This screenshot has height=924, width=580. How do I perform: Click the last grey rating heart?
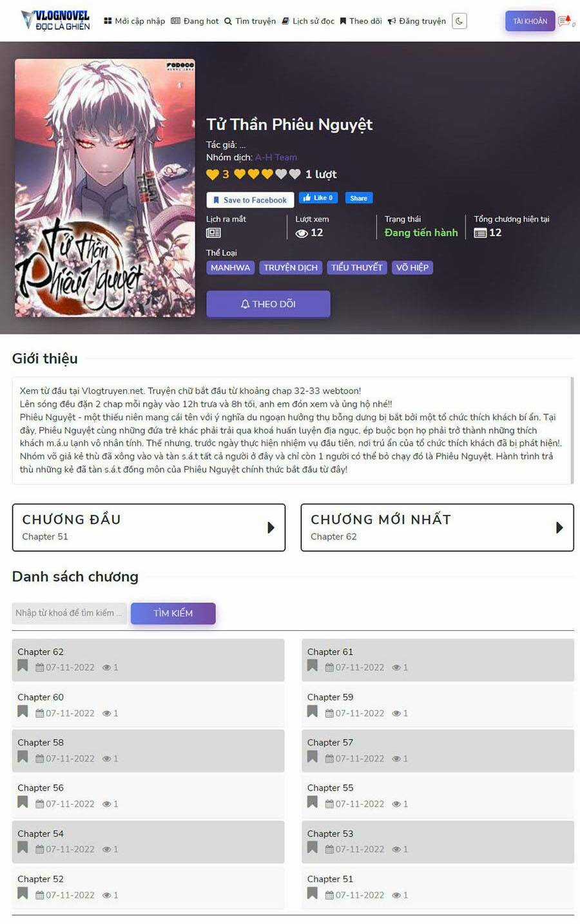pyautogui.click(x=295, y=174)
